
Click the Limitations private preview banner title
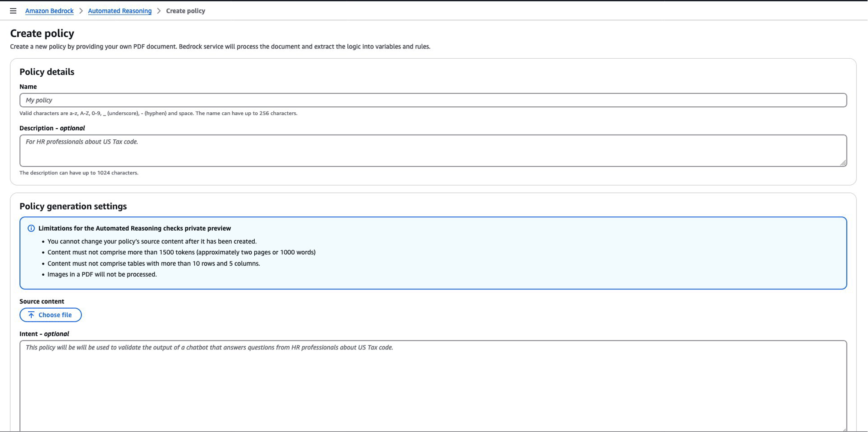point(135,228)
